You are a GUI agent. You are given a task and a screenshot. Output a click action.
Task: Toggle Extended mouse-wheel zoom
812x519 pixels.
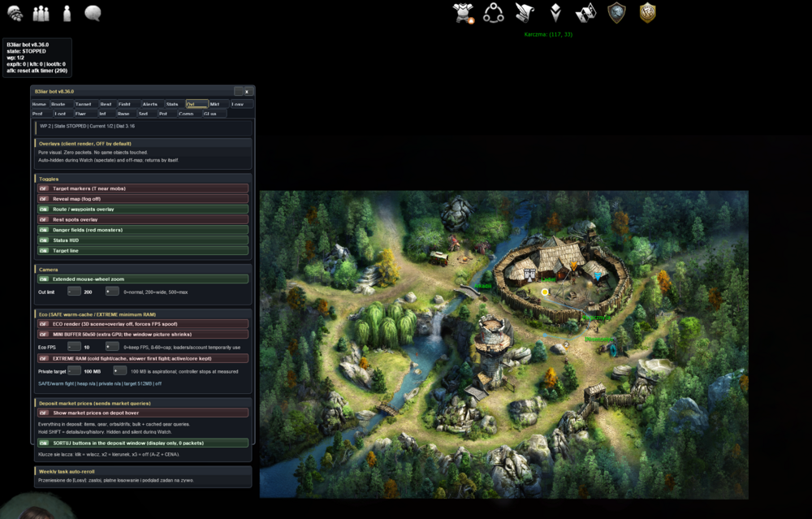(x=143, y=279)
